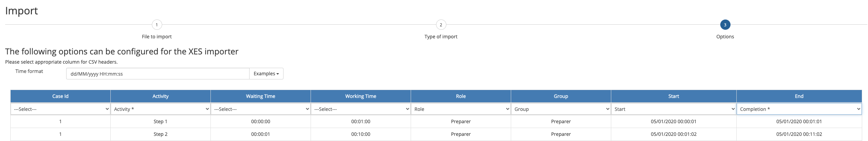Viewport: 868px width, 141px height.
Task: Open the Role column mapping dropdown
Action: point(461,109)
